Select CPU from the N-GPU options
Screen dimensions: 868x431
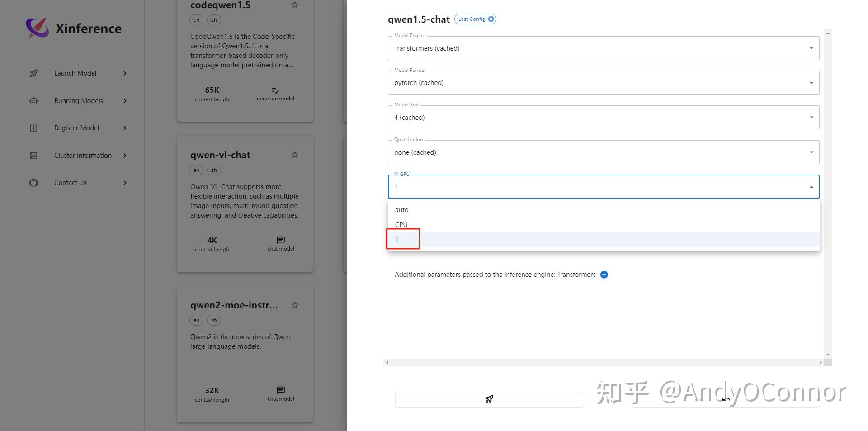pos(401,224)
